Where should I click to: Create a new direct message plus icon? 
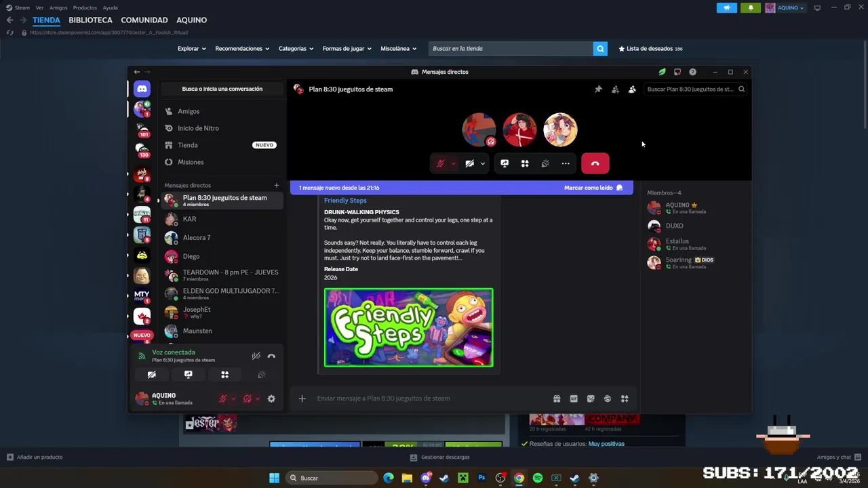[x=276, y=185]
